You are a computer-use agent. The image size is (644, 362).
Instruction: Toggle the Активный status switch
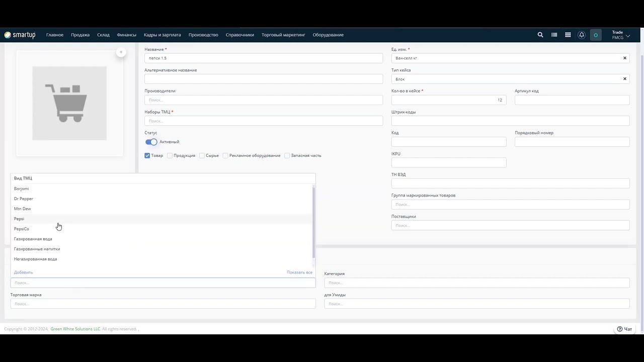point(151,142)
